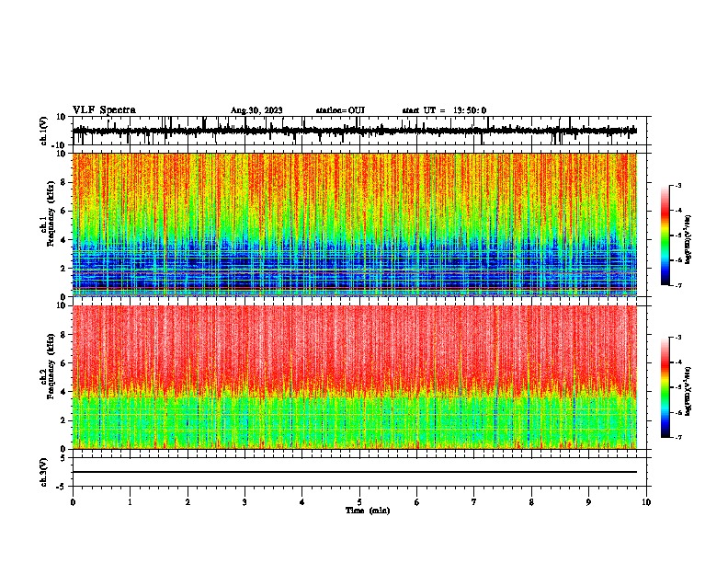Click the "ch.1(V)" axis label
The image size is (728, 563).
[44, 131]
